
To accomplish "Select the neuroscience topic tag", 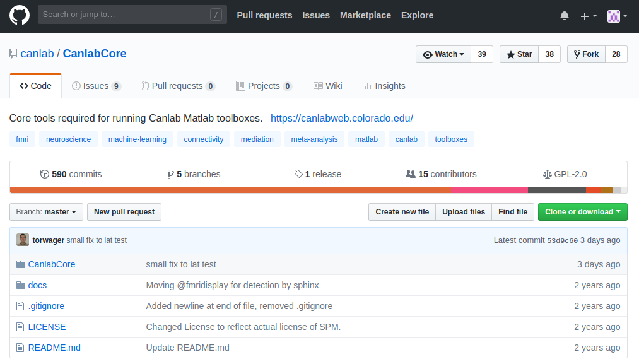I will pos(69,139).
